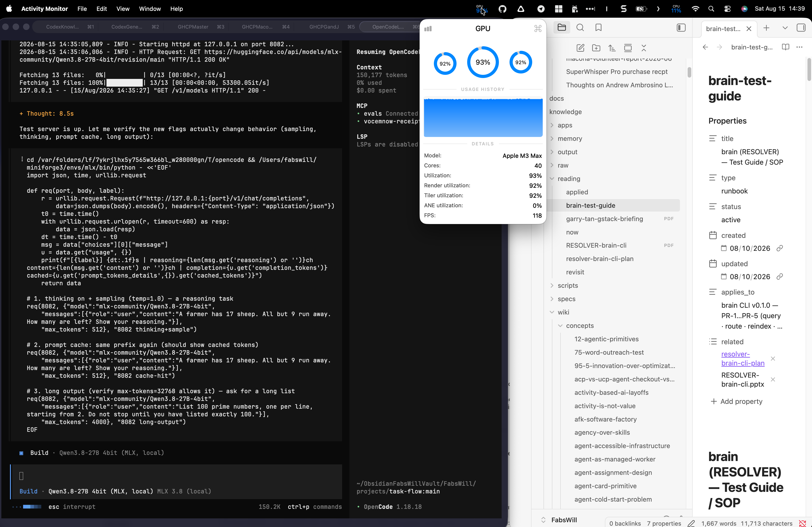Navigate forward in the note pane

pyautogui.click(x=719, y=47)
